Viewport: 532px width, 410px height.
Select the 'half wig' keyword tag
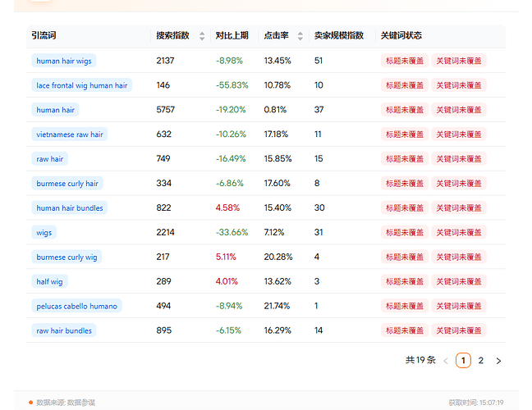coord(49,282)
